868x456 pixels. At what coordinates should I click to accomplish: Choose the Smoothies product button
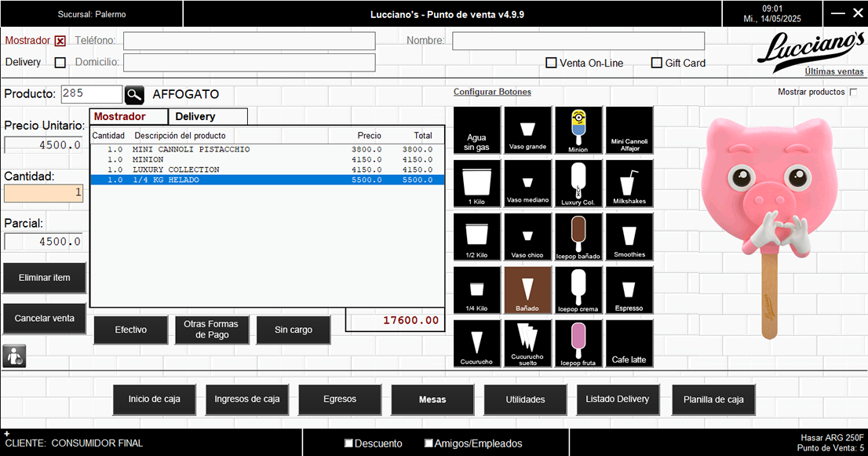tap(629, 236)
